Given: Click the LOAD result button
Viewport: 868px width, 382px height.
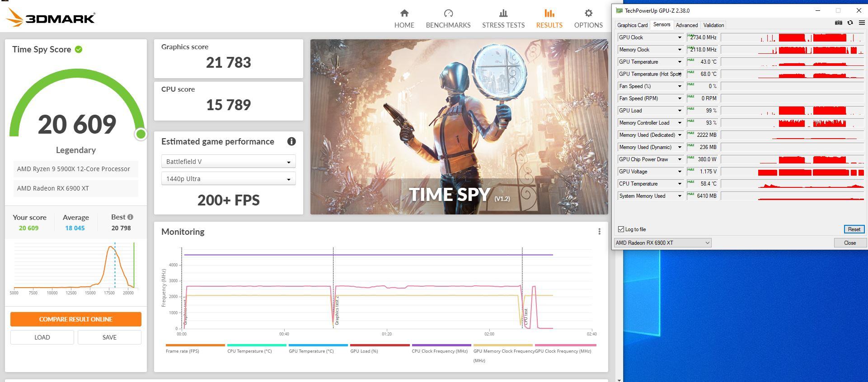Looking at the screenshot, I should 42,337.
